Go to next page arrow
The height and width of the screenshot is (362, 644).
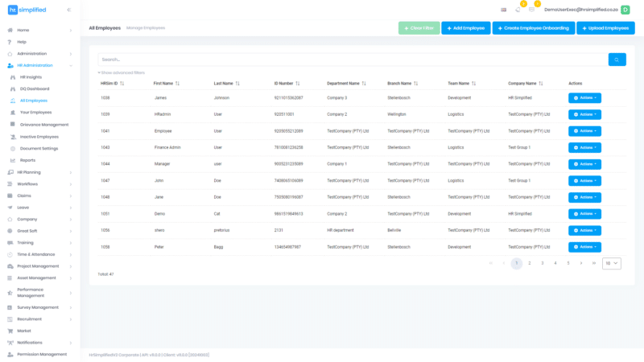(581, 263)
